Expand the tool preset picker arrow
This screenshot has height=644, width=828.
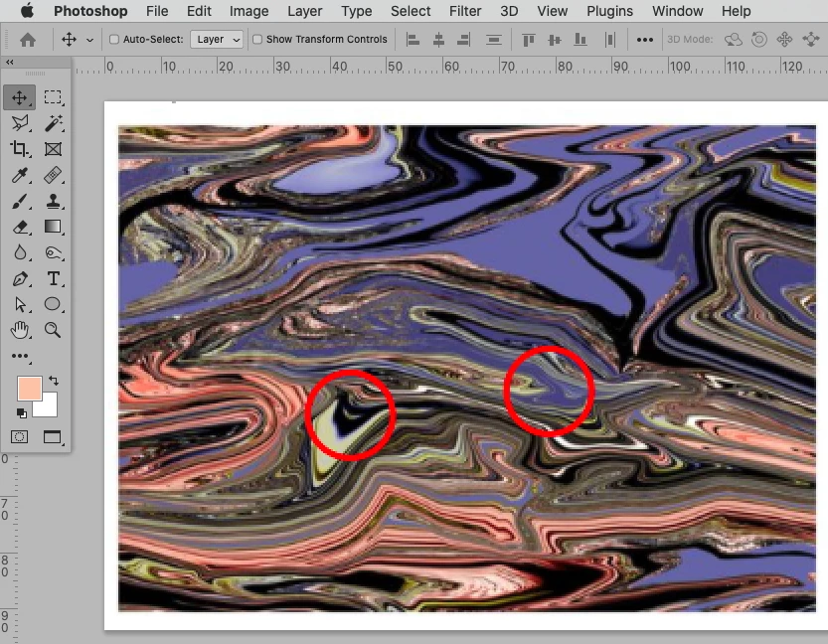tap(89, 40)
